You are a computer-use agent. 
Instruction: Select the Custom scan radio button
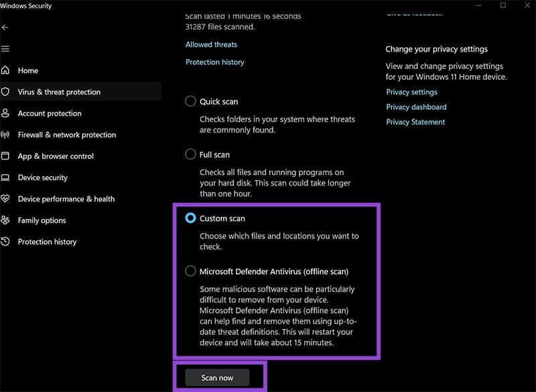191,218
